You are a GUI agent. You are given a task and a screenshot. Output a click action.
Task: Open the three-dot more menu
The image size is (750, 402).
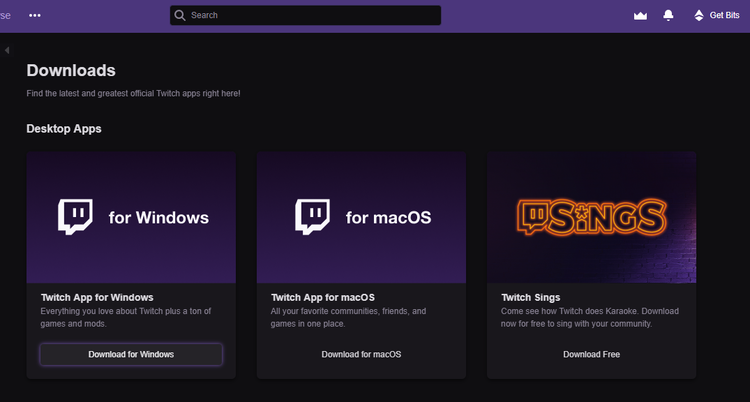(x=34, y=15)
